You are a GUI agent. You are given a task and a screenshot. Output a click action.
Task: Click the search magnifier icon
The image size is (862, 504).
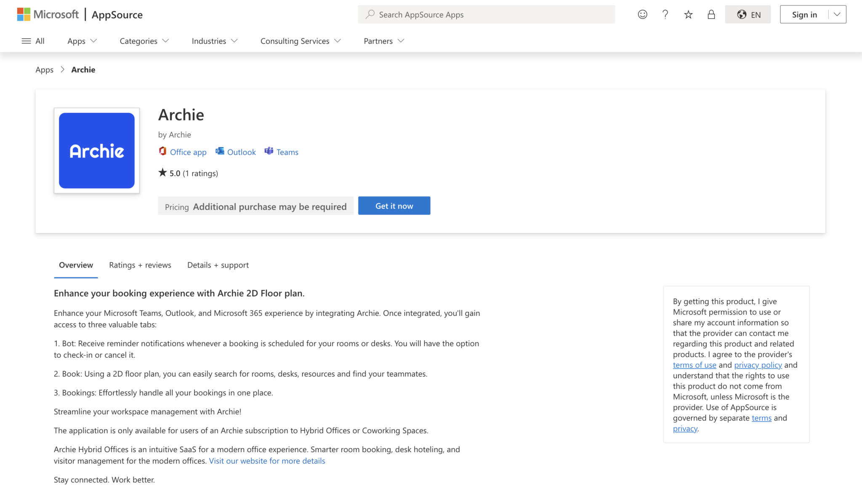[370, 14]
